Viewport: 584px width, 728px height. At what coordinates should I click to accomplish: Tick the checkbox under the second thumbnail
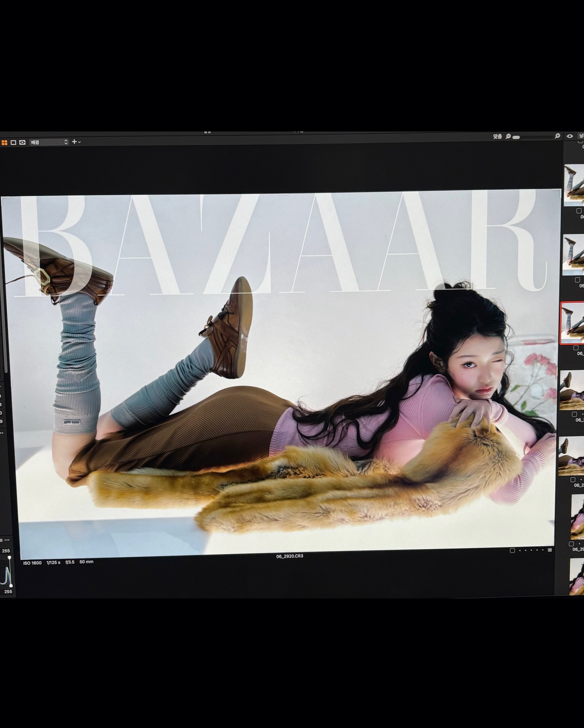pos(578,280)
